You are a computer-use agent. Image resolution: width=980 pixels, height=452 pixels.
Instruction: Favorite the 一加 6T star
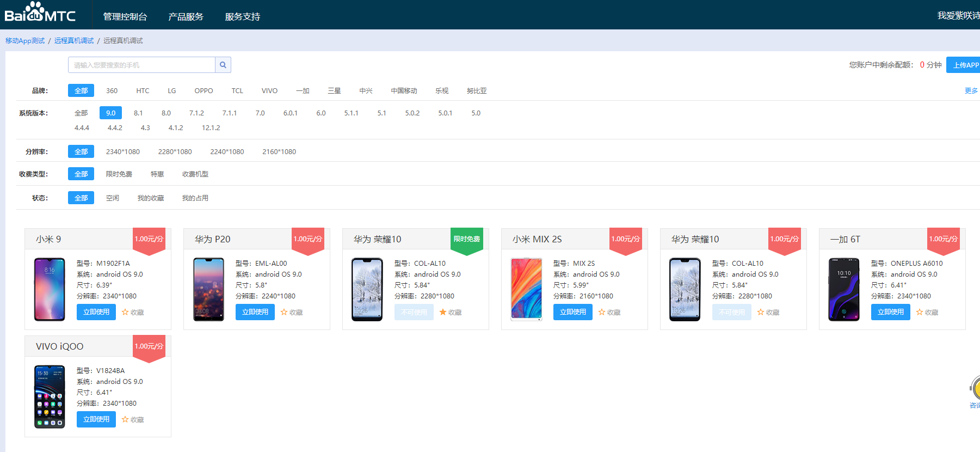pyautogui.click(x=920, y=312)
